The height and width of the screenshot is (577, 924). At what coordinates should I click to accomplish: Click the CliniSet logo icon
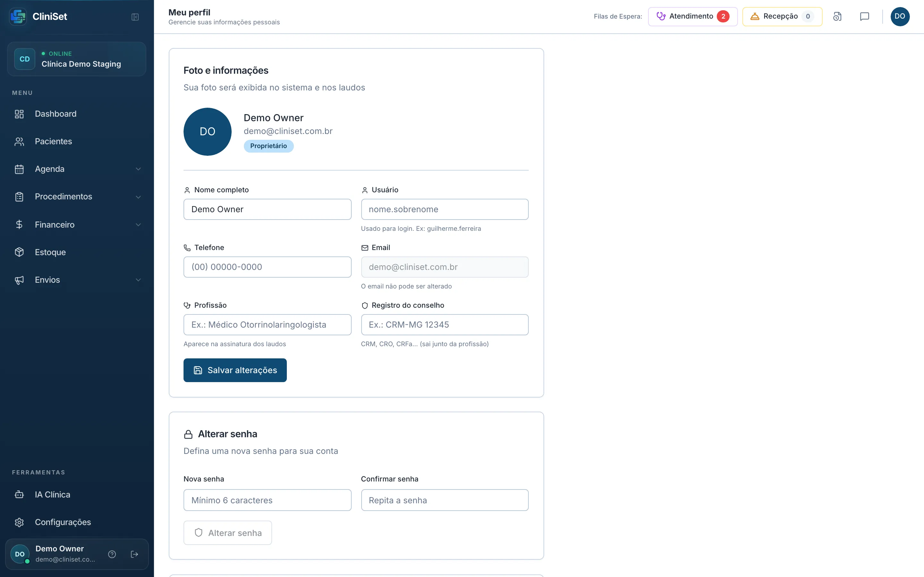click(x=18, y=16)
